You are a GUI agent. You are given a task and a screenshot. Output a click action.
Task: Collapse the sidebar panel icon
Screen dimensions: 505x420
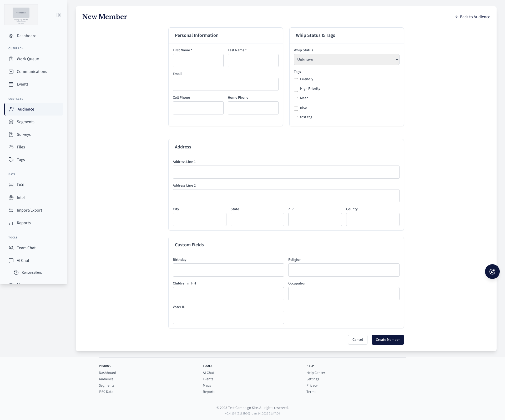59,15
